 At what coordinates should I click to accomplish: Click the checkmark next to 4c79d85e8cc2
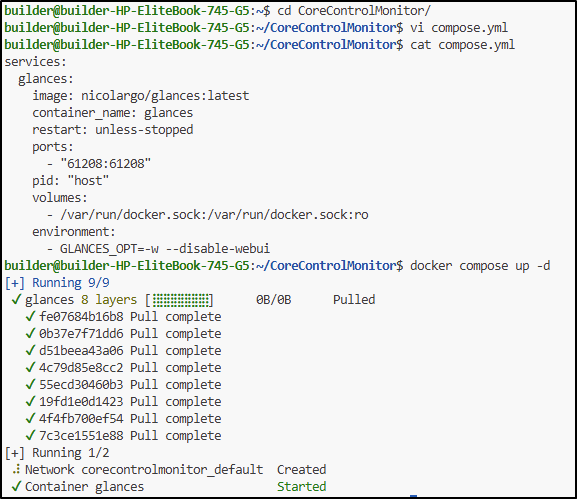coord(31,367)
